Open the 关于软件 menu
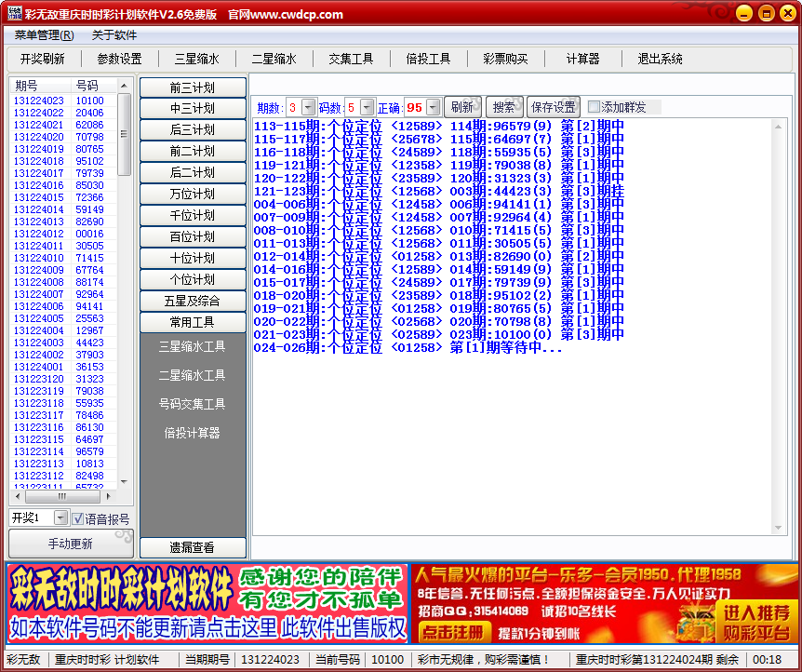This screenshot has width=802, height=672. pos(114,35)
